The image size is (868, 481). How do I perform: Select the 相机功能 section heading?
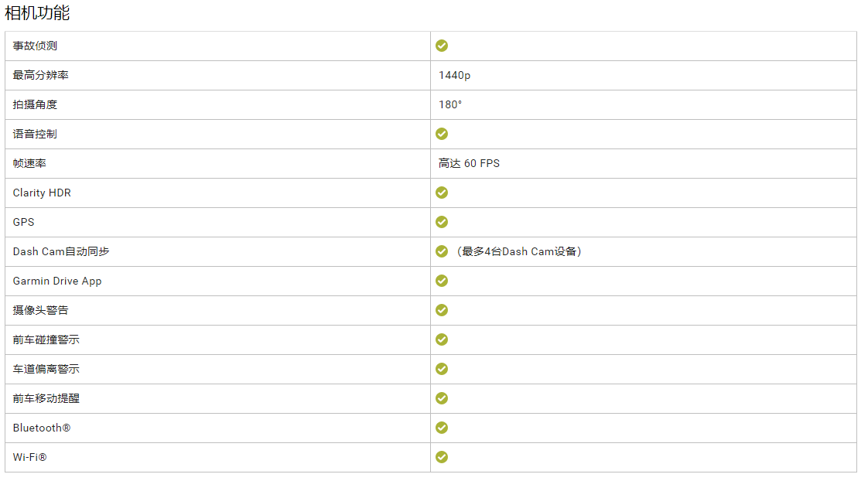click(37, 12)
